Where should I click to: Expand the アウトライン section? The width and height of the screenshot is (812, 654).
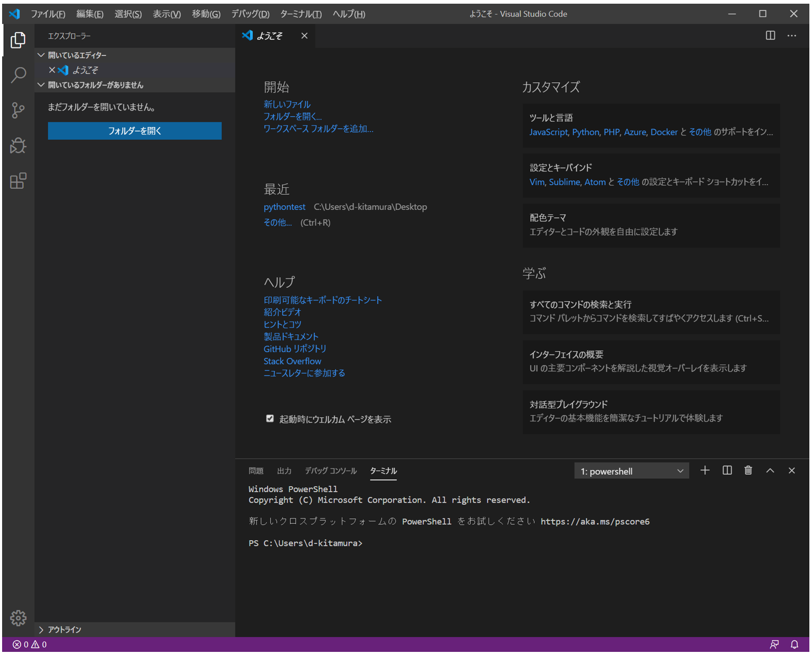point(136,630)
